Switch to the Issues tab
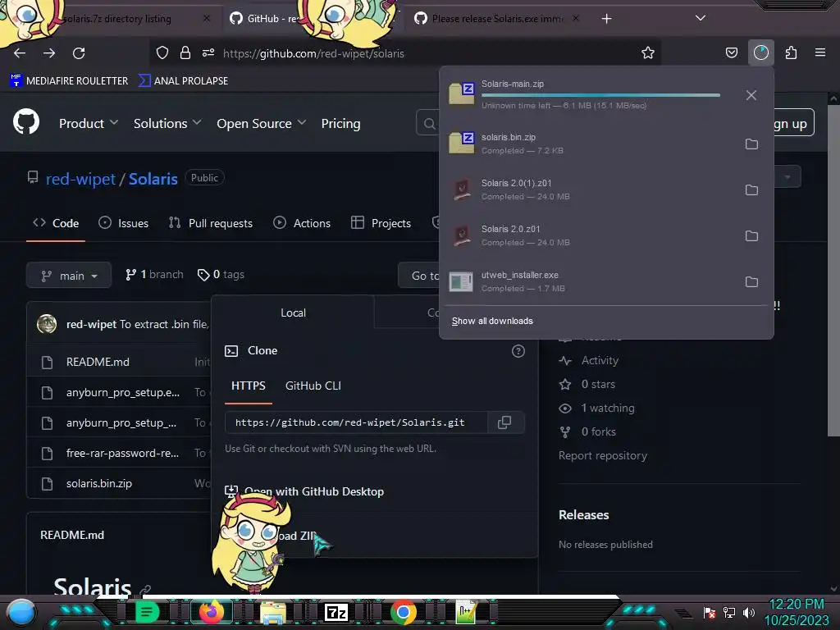 (x=123, y=223)
